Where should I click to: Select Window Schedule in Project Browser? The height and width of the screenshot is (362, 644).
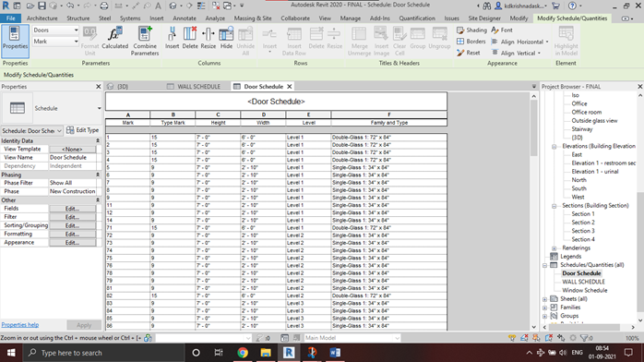(x=584, y=290)
